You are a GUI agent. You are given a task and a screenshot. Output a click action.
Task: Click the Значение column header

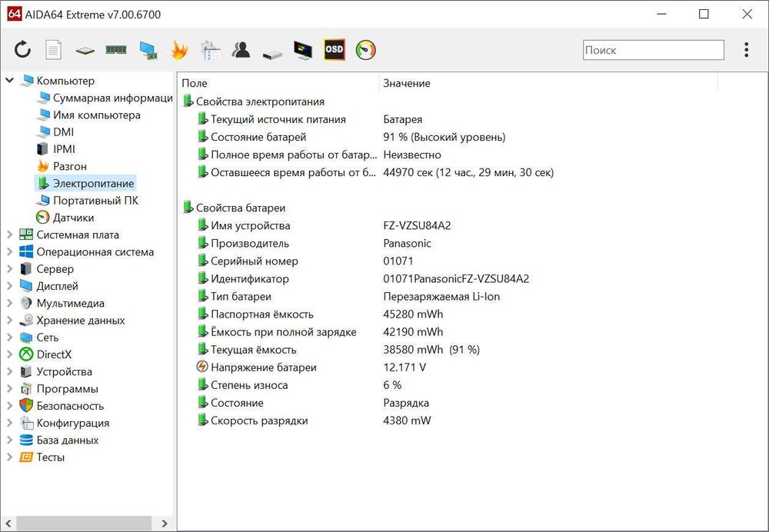[x=549, y=83]
